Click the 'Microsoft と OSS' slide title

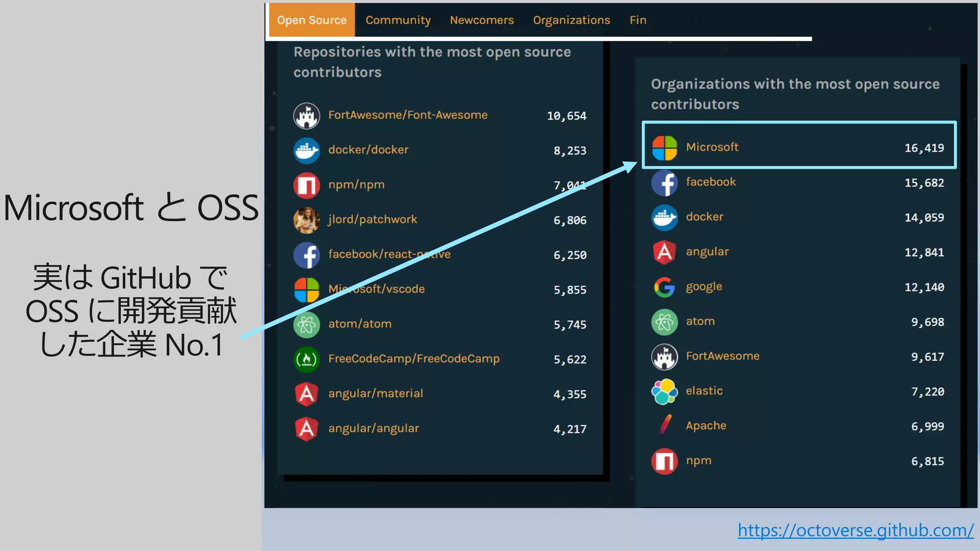pyautogui.click(x=131, y=208)
